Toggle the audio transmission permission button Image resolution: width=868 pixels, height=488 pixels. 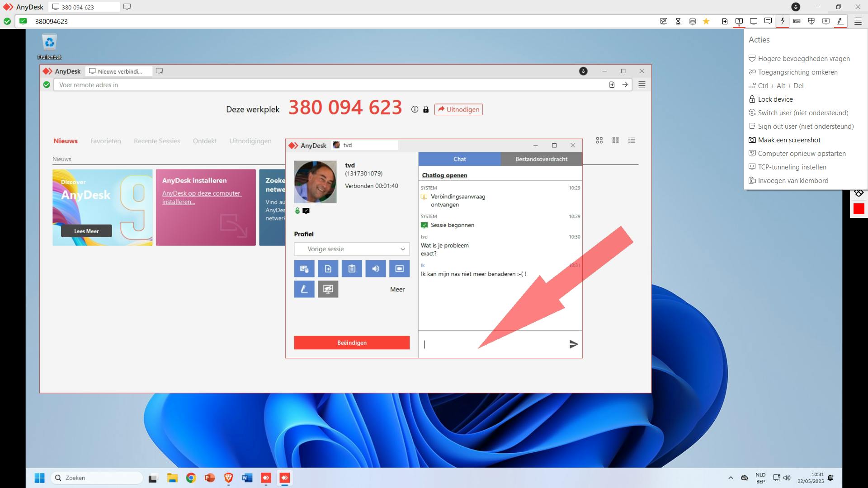[376, 269]
